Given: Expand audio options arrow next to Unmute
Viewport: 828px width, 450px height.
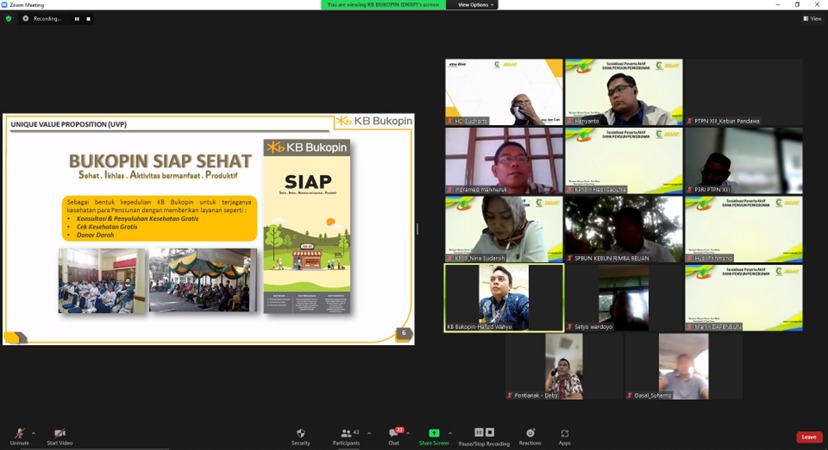Looking at the screenshot, I should [34, 433].
